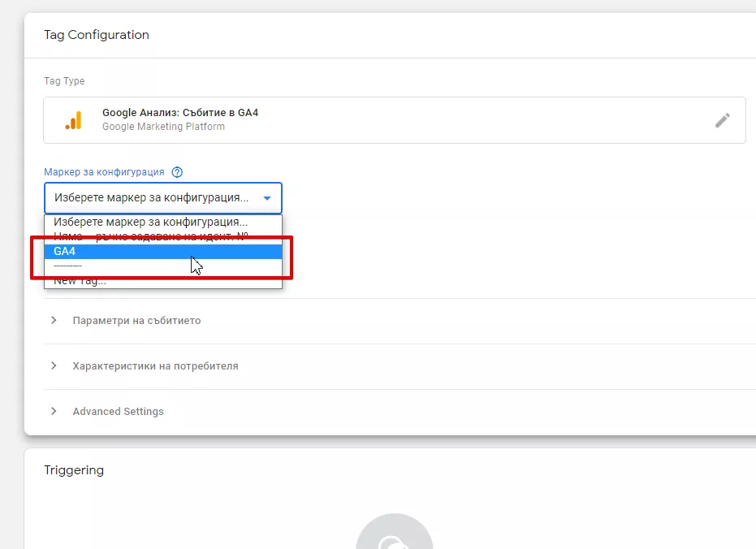Click the tag type card Събитие в GA4
Image resolution: width=756 pixels, height=549 pixels.
click(x=395, y=120)
